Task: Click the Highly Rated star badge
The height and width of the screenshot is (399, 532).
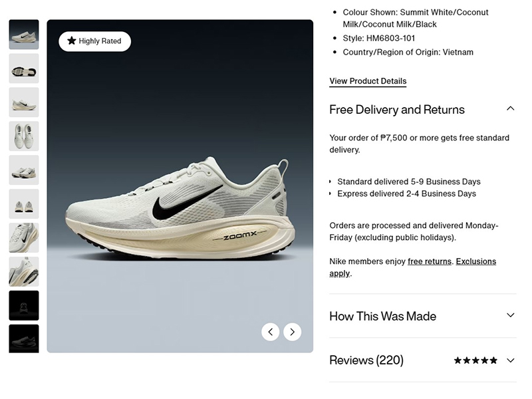Action: tap(94, 41)
